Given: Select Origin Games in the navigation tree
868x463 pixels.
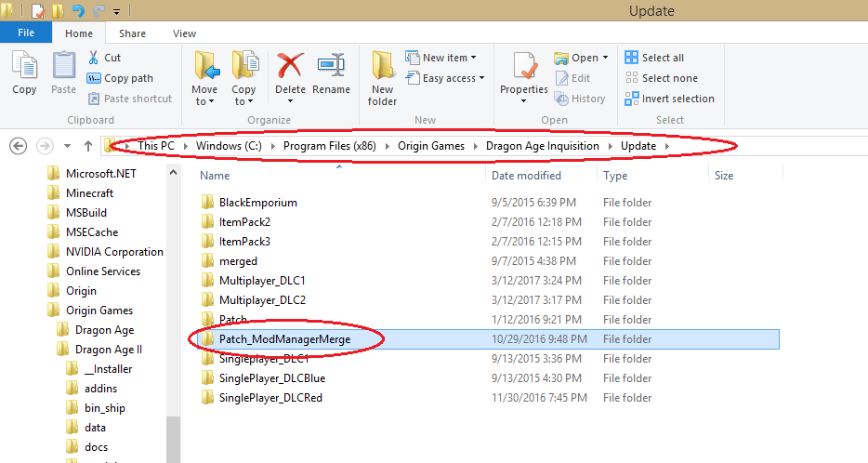Looking at the screenshot, I should pyautogui.click(x=99, y=311).
